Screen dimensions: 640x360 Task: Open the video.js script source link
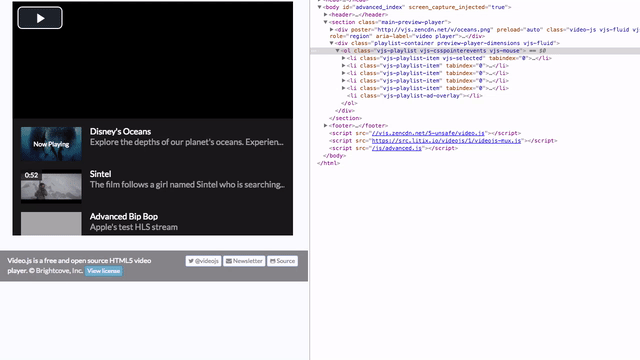point(428,133)
